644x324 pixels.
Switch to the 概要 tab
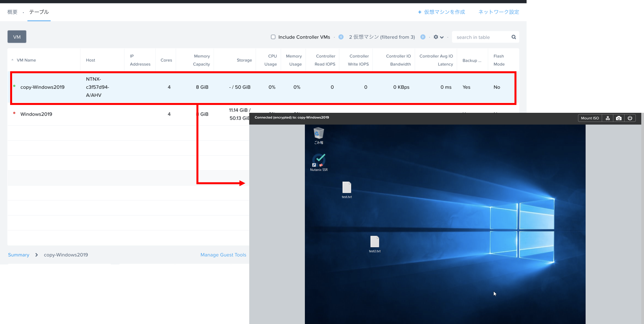pos(12,12)
